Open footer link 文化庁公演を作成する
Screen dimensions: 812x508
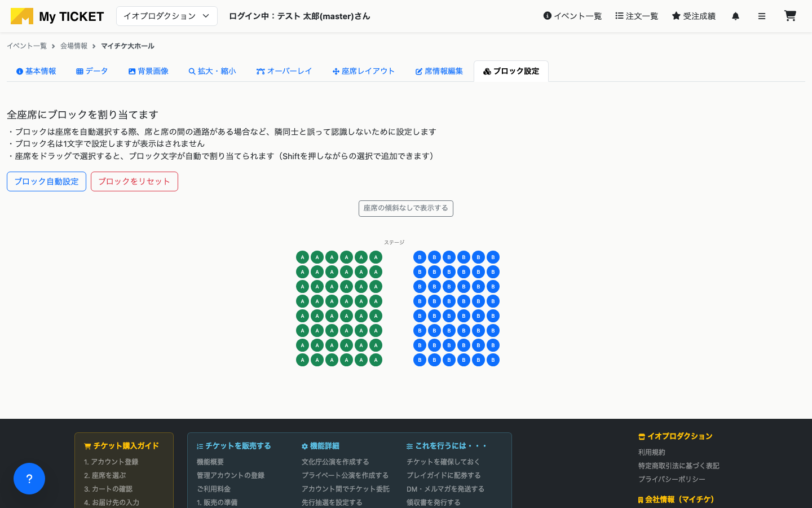(x=336, y=462)
